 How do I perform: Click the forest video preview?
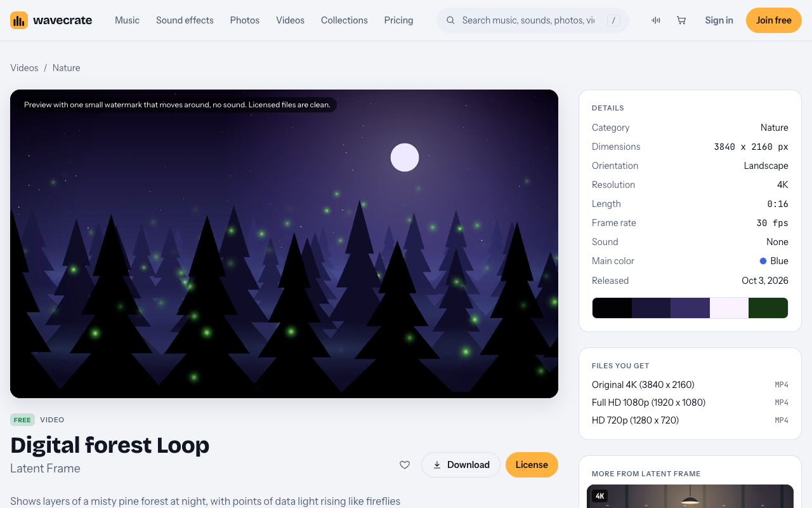(x=284, y=244)
